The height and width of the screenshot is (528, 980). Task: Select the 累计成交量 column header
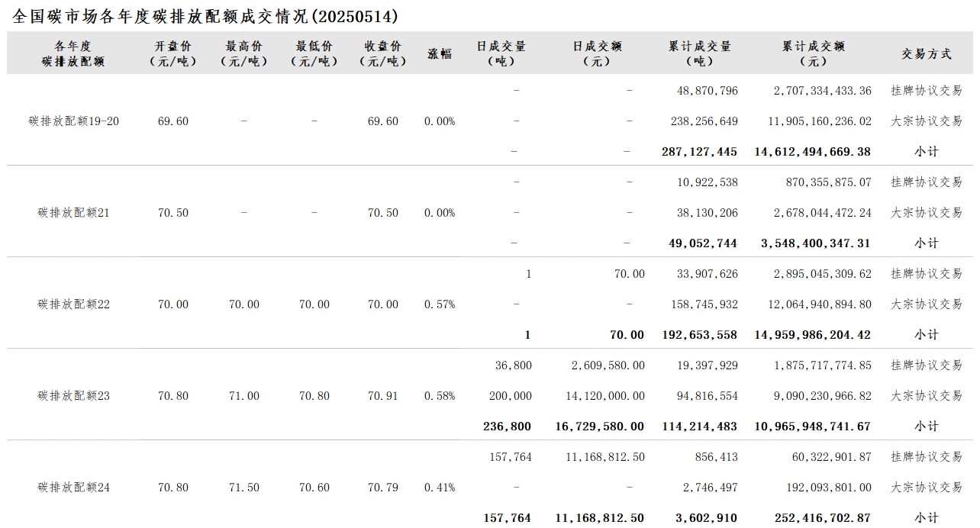point(699,53)
